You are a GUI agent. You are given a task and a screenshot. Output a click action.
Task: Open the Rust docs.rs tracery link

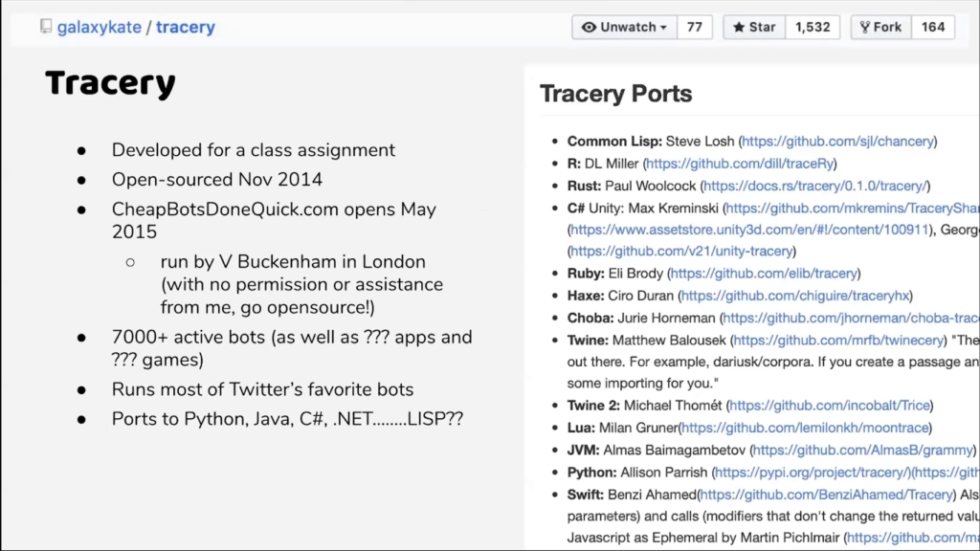[x=815, y=187]
